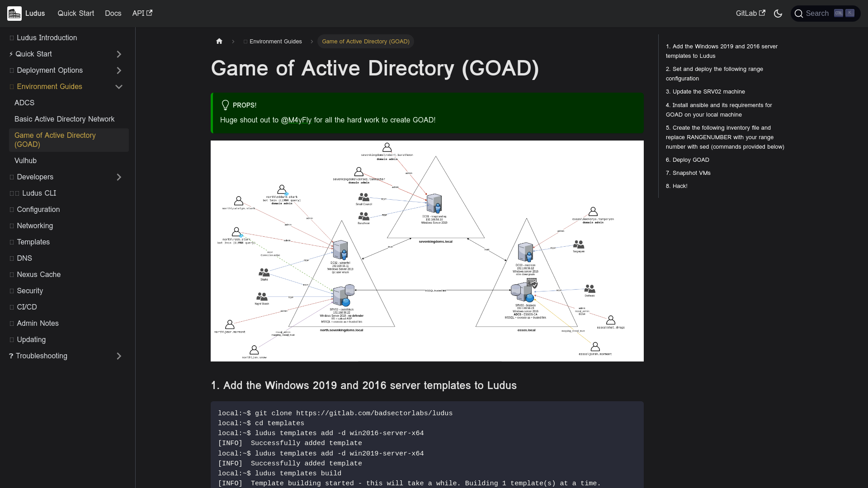Image resolution: width=868 pixels, height=488 pixels.
Task: Click section heading 'Add the Windows 2019'
Action: click(x=363, y=385)
